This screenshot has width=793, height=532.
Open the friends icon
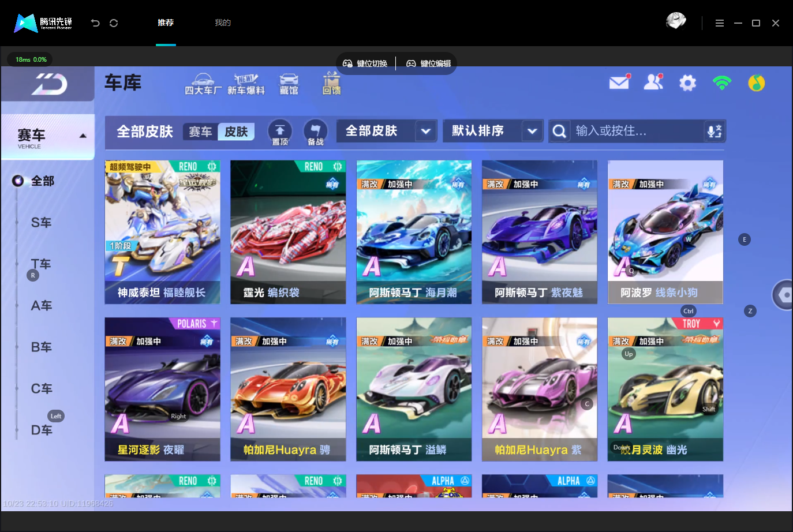click(653, 82)
